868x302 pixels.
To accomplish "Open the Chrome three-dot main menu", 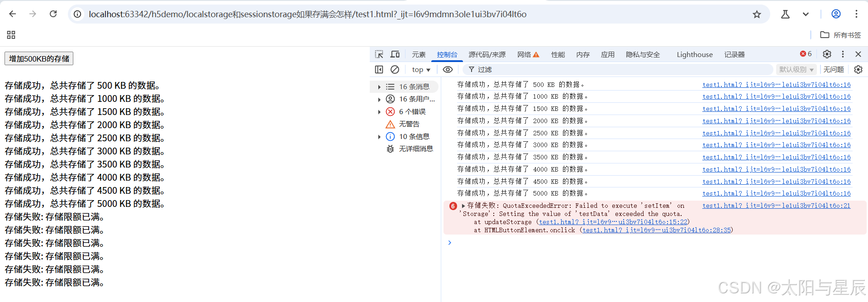I will [856, 14].
